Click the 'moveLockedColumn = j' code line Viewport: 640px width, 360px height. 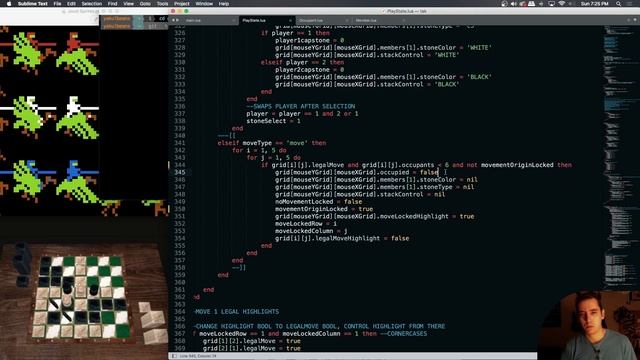point(311,231)
